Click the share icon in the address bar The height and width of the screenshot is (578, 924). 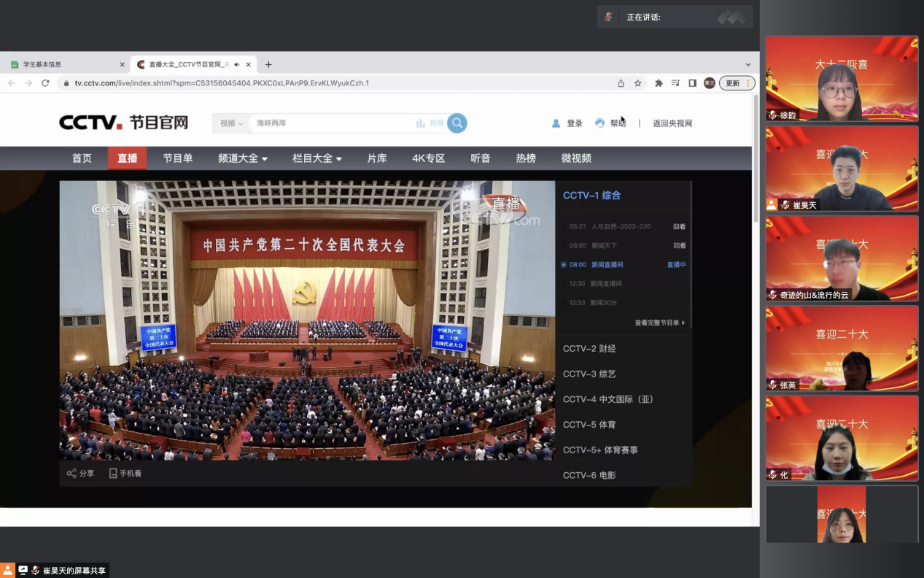click(x=621, y=83)
